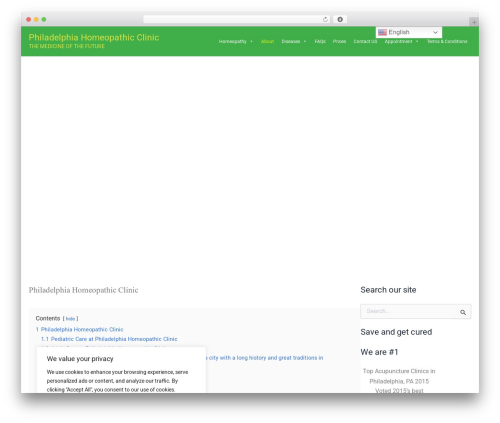This screenshot has height=423, width=500.
Task: Open a new browser tab with plus
Action: click(x=474, y=22)
